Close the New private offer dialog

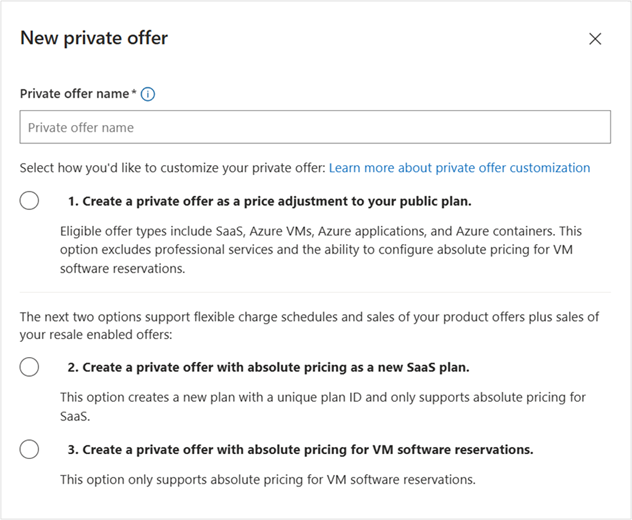595,39
